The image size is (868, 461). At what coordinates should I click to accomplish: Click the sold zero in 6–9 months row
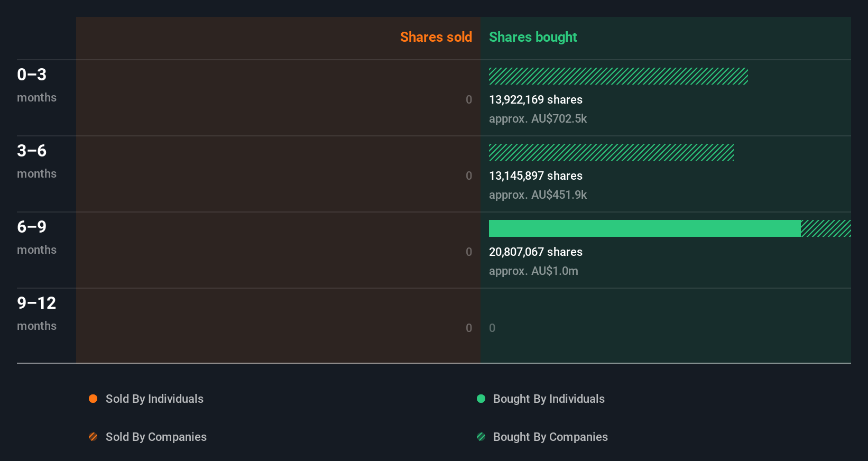tap(469, 252)
